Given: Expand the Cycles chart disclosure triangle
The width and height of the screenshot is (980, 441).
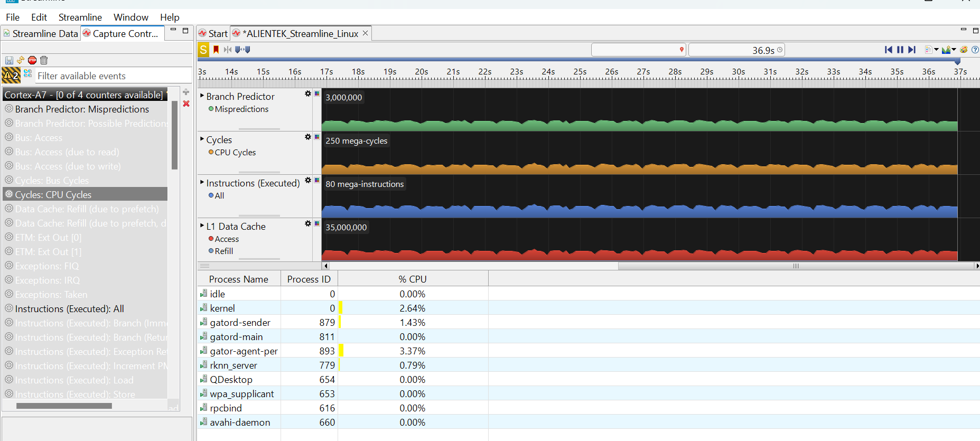Looking at the screenshot, I should [x=202, y=139].
